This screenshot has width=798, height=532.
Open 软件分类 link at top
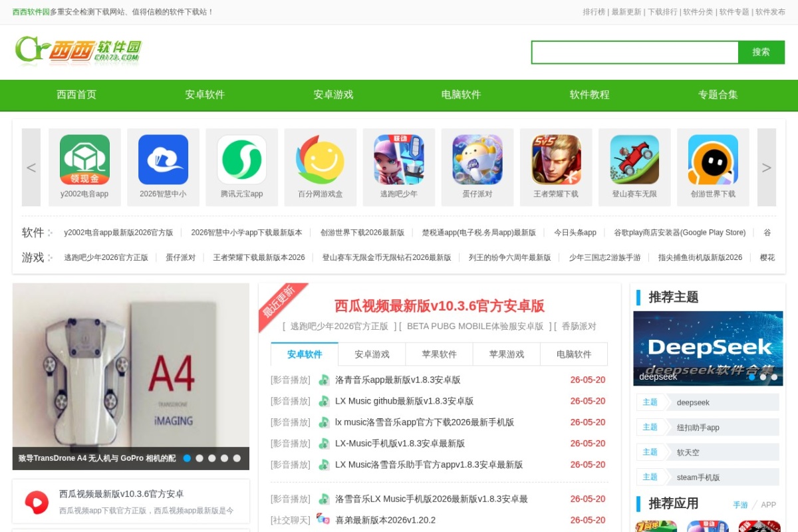tap(698, 12)
